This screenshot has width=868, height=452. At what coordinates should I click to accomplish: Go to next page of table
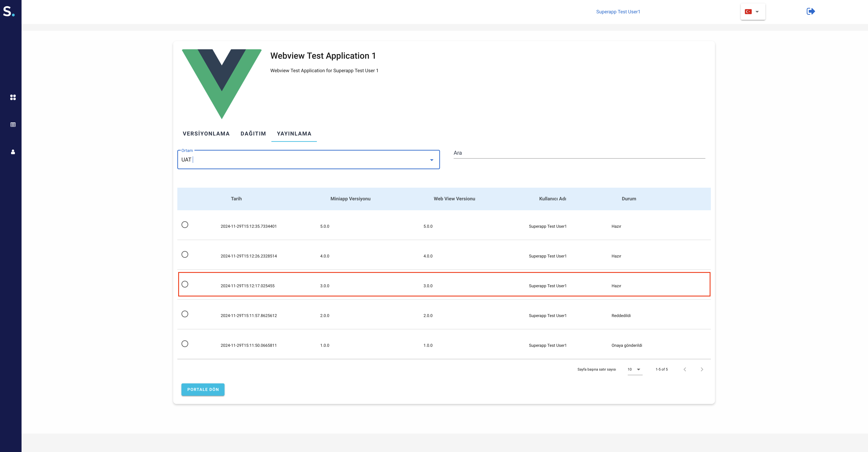pyautogui.click(x=702, y=369)
